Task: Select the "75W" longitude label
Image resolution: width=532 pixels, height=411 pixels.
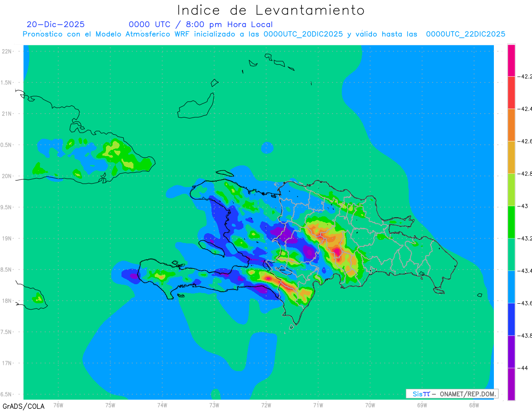Action: 110,405
